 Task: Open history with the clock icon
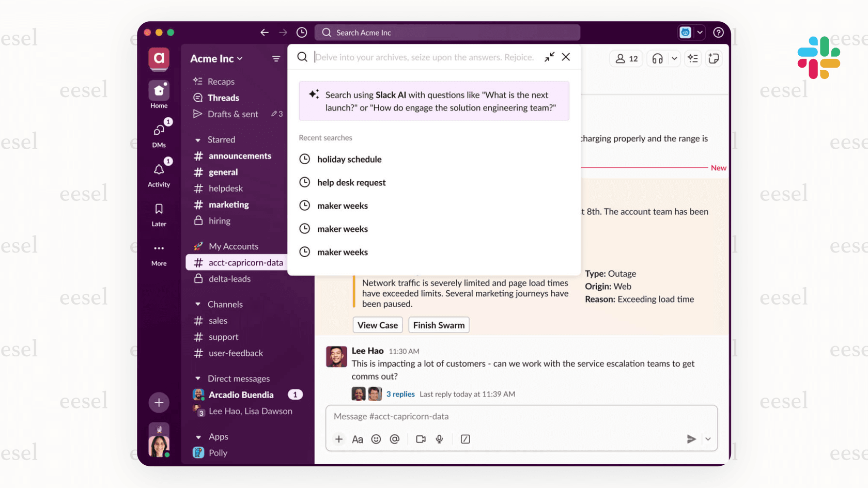click(302, 33)
